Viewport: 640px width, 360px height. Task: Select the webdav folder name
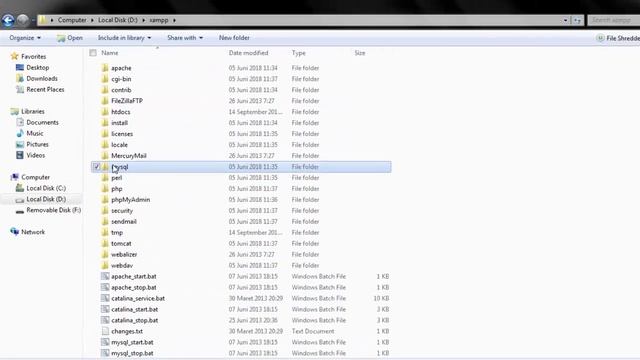tap(122, 265)
